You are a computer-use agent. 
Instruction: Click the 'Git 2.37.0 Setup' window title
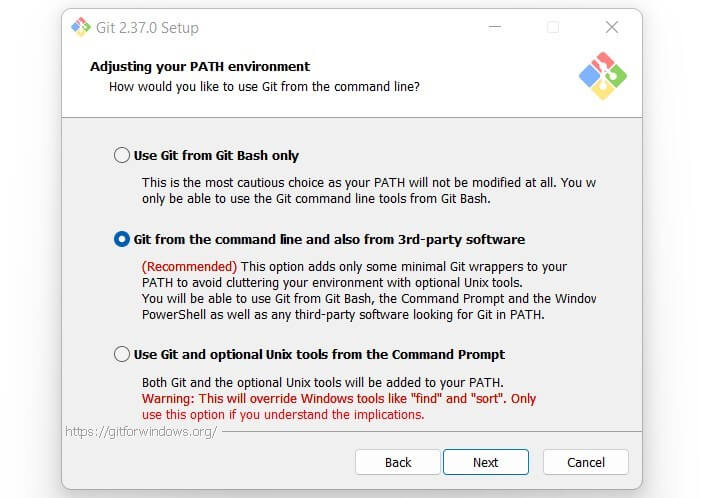click(147, 27)
